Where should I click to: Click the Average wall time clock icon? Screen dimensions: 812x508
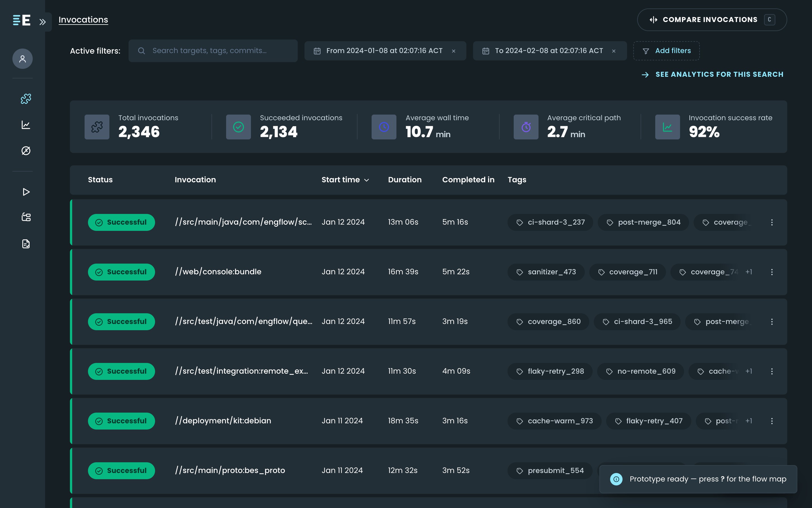click(384, 127)
